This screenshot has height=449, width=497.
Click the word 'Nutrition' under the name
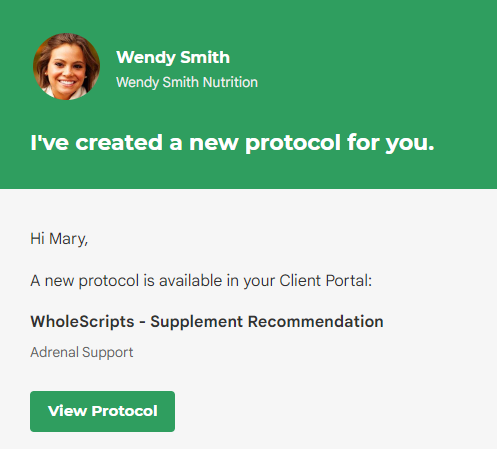click(x=230, y=82)
